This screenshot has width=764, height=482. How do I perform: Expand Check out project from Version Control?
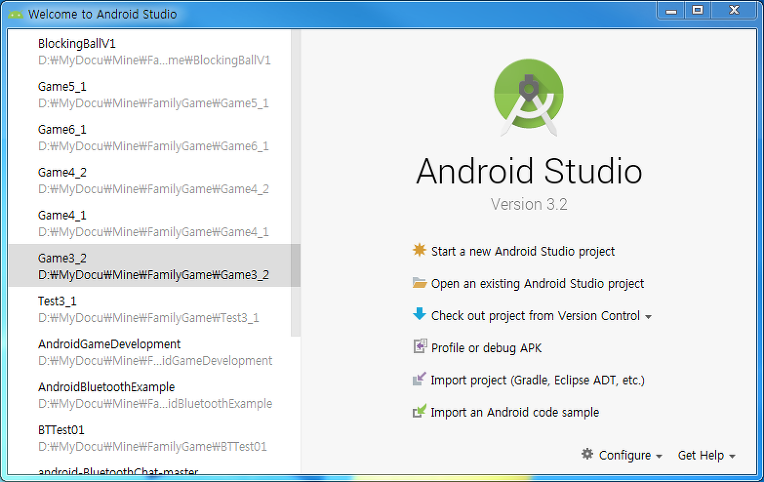click(x=541, y=316)
